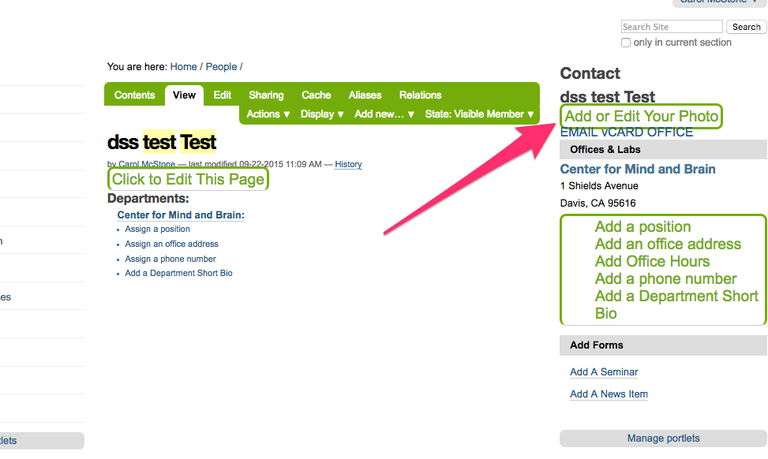This screenshot has height=459, width=768.
Task: Click Add a Department Short Bio bullet link
Action: 178,273
